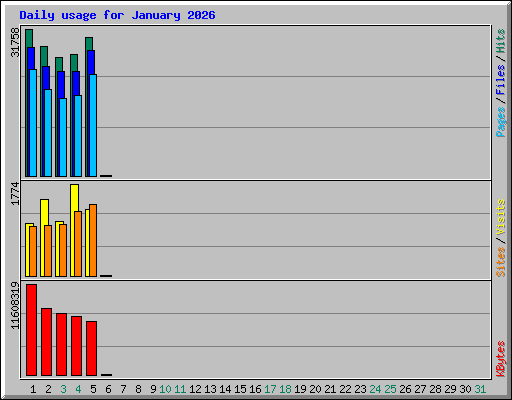The image size is (512, 400).
Task: Click day number 30 on the axis
Action: click(465, 389)
